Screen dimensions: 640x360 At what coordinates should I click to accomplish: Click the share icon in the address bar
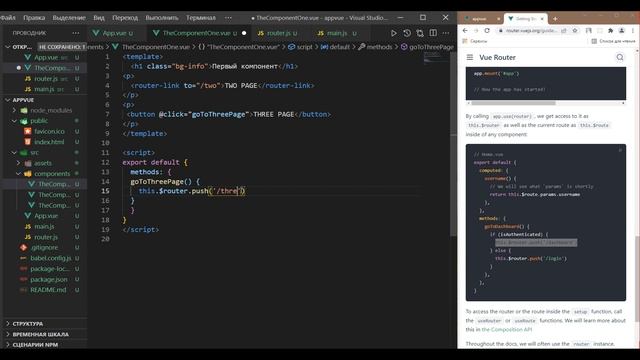(564, 31)
